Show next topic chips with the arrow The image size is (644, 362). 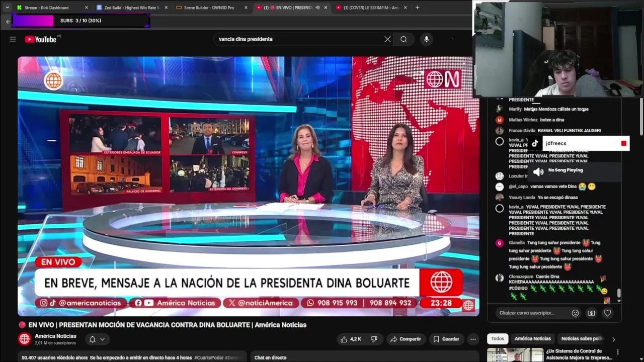coord(613,339)
